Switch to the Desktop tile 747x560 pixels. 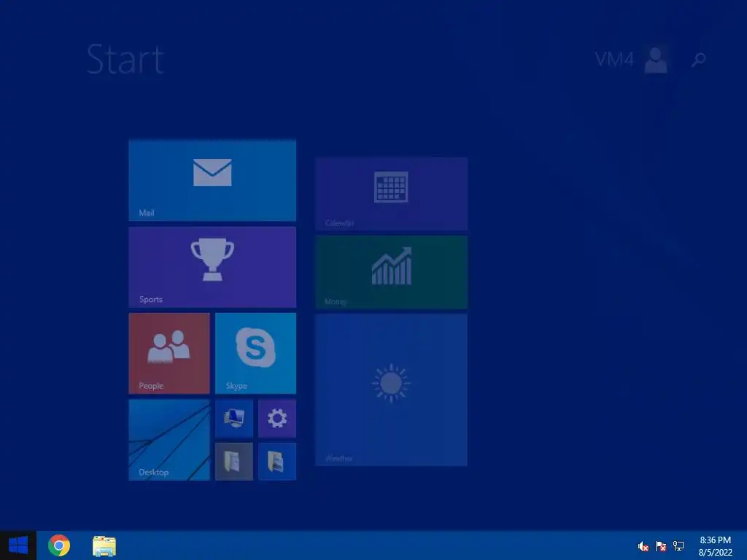pyautogui.click(x=169, y=440)
